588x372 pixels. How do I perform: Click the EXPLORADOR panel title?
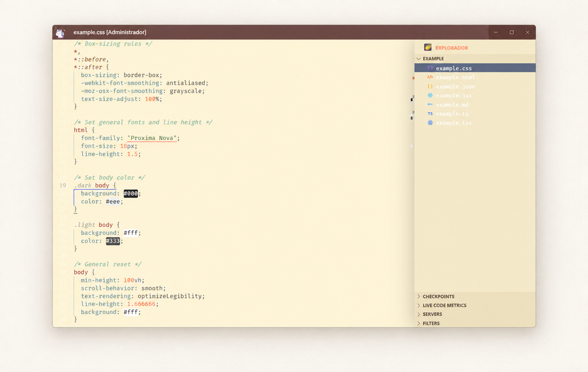[451, 48]
